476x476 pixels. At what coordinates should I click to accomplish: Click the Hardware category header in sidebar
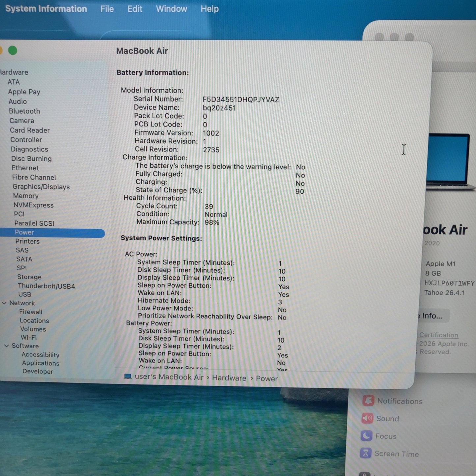(x=14, y=72)
